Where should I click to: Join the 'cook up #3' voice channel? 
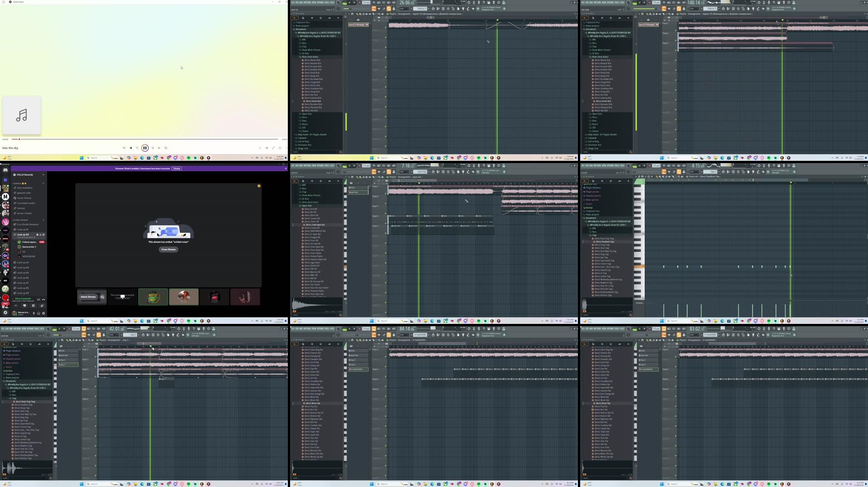click(x=23, y=262)
